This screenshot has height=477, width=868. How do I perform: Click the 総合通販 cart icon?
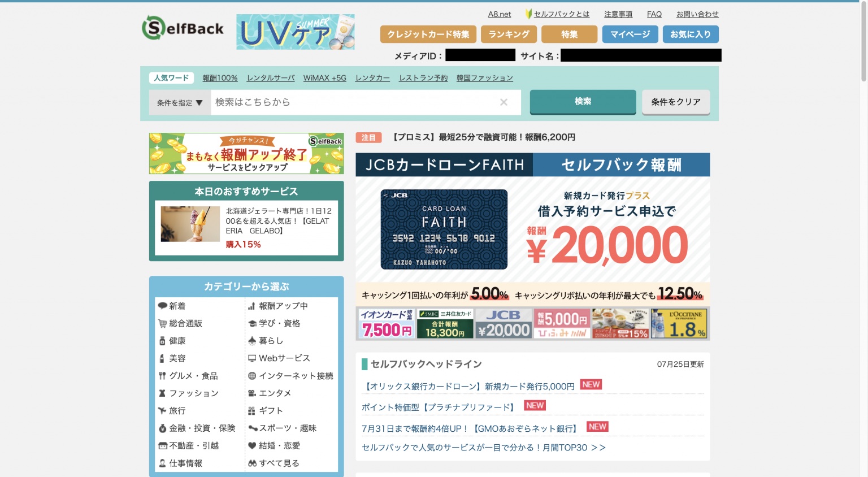[x=162, y=323]
